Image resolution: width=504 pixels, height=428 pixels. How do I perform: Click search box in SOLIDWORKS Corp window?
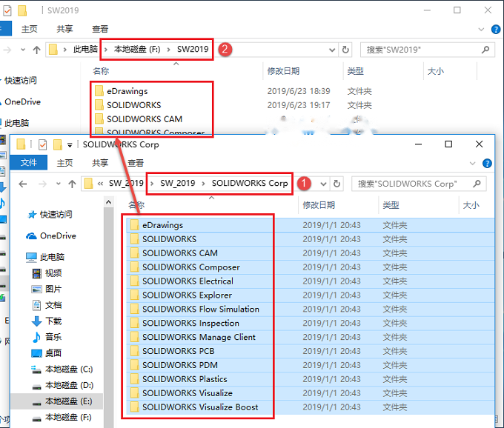[418, 184]
